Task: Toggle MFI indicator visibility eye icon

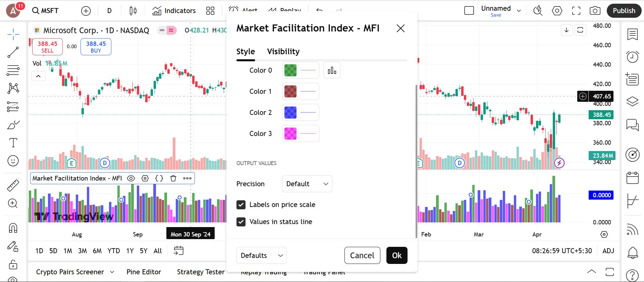Action: click(x=131, y=179)
